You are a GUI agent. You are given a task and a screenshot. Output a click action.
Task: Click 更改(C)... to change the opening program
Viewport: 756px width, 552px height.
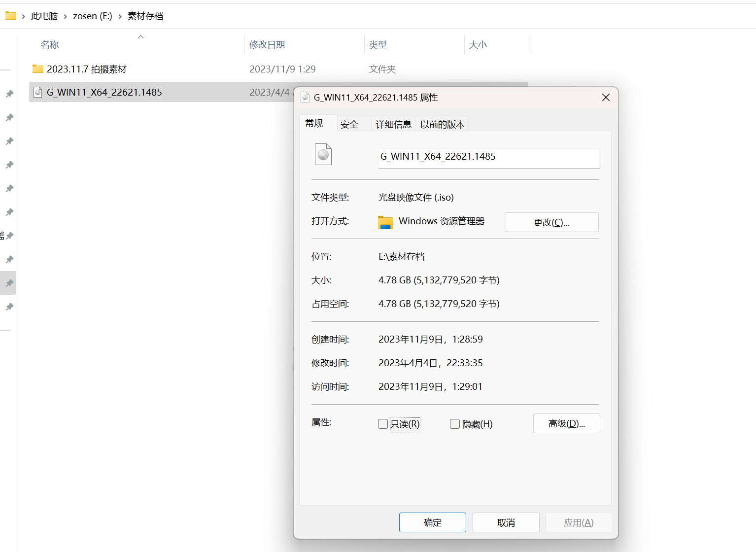click(551, 222)
